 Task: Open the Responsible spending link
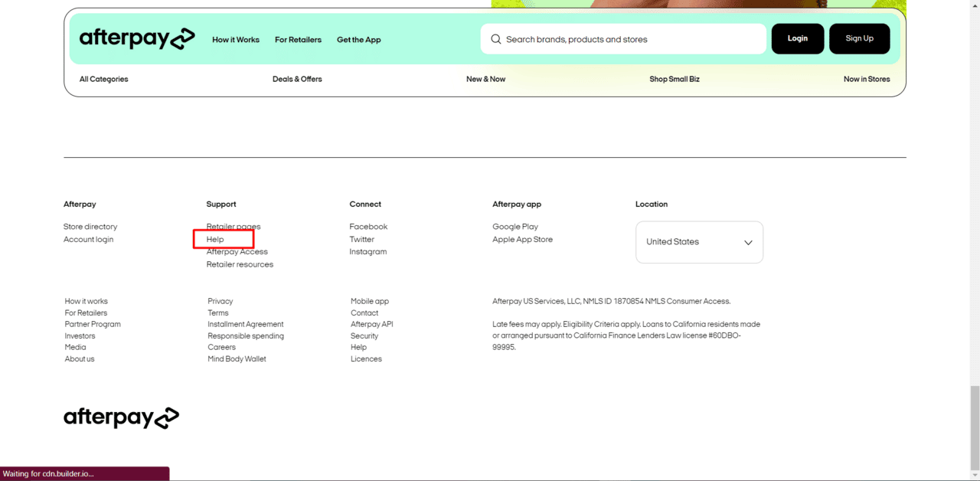pos(246,336)
